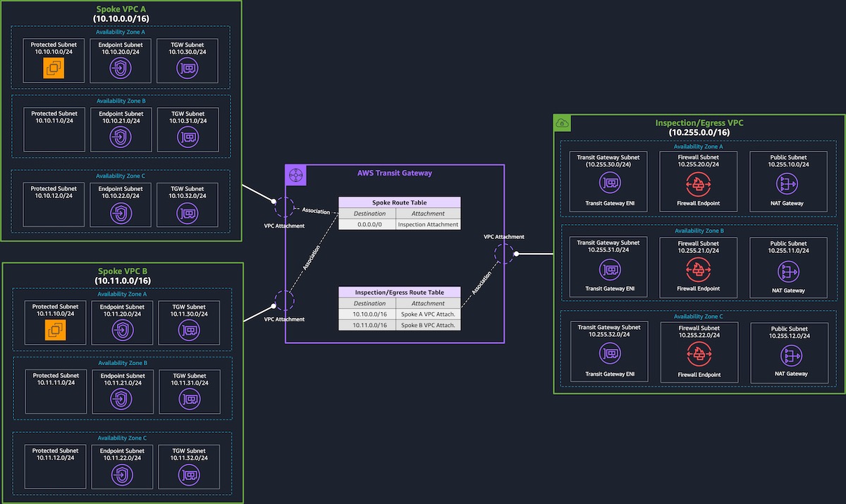Viewport: 846px width, 504px height.
Task: Select Transit Gateway ENI icon in subnet 10.255.31.0/24
Action: pyautogui.click(x=608, y=270)
